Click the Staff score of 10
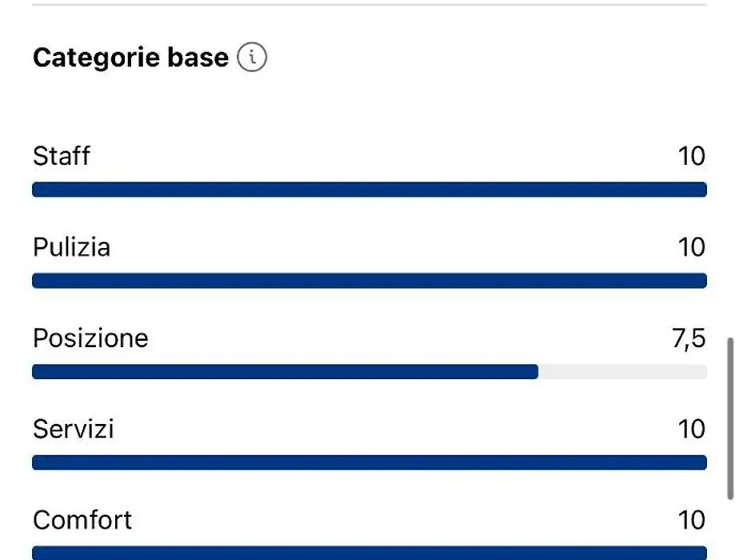Viewport: 739px width, 560px height. coord(691,156)
